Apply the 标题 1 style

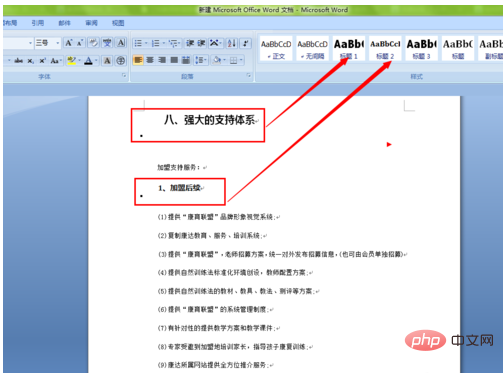pyautogui.click(x=349, y=49)
